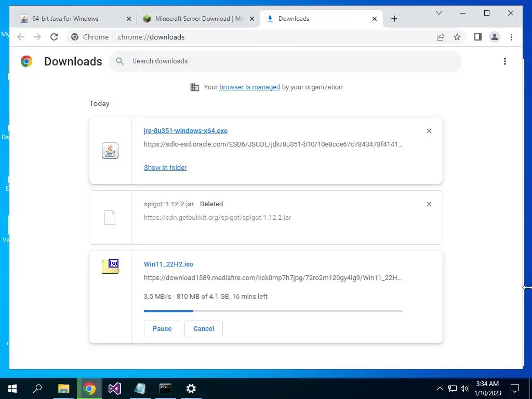Close the Downloads tab
532x399 pixels.
point(375,19)
